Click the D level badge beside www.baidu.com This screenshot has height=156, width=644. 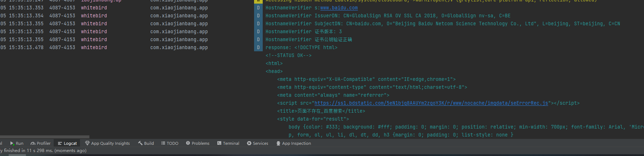tap(258, 8)
